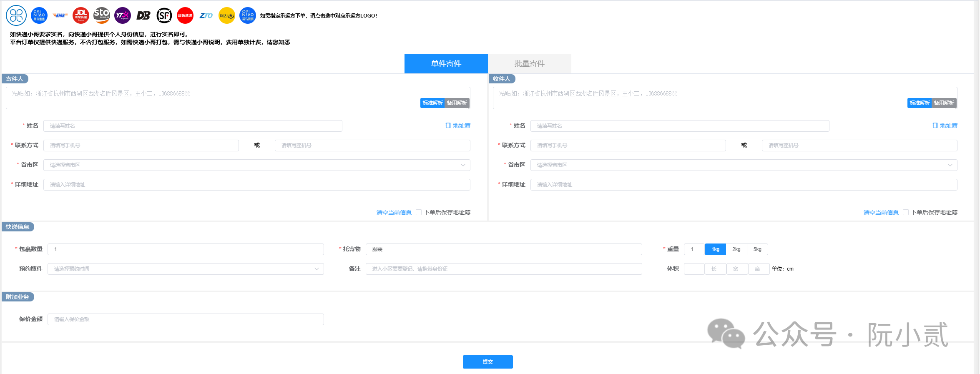Focus the 重量 numeric input field
Image resolution: width=980 pixels, height=374 pixels.
(x=694, y=249)
